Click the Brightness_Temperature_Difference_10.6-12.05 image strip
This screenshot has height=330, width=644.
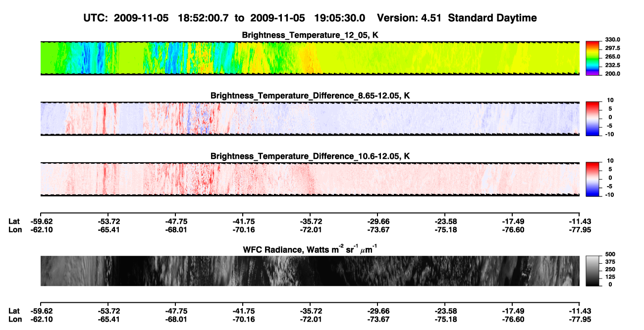pyautogui.click(x=310, y=179)
